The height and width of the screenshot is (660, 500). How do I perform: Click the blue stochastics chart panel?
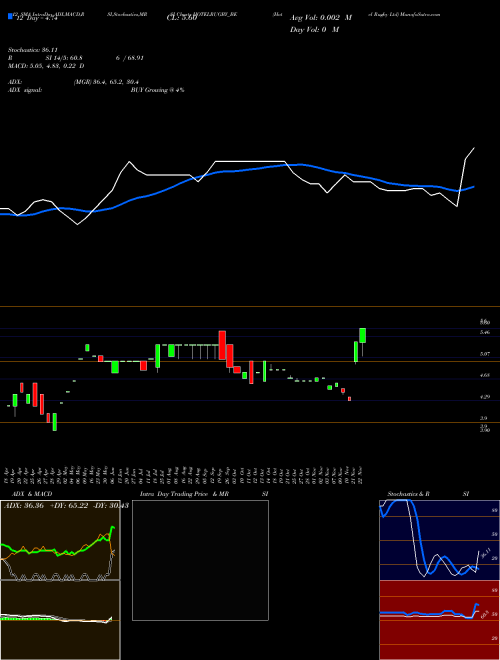coord(440,540)
